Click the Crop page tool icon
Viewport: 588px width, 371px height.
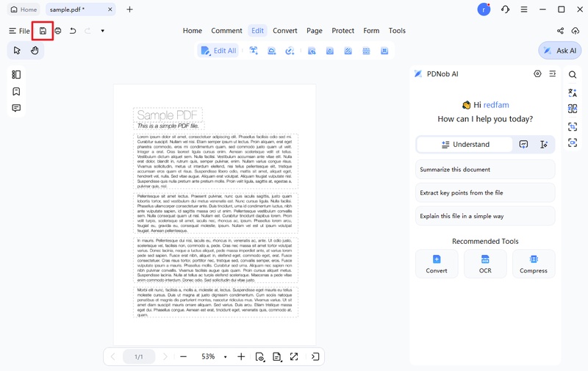312,51
